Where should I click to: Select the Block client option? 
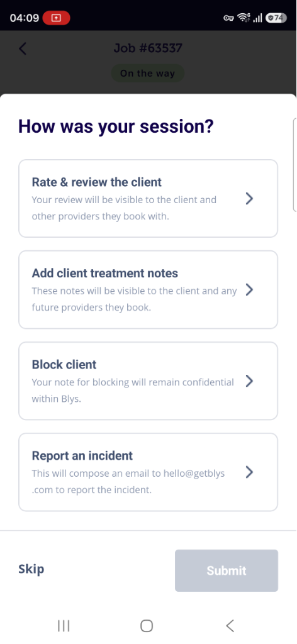pyautogui.click(x=148, y=380)
